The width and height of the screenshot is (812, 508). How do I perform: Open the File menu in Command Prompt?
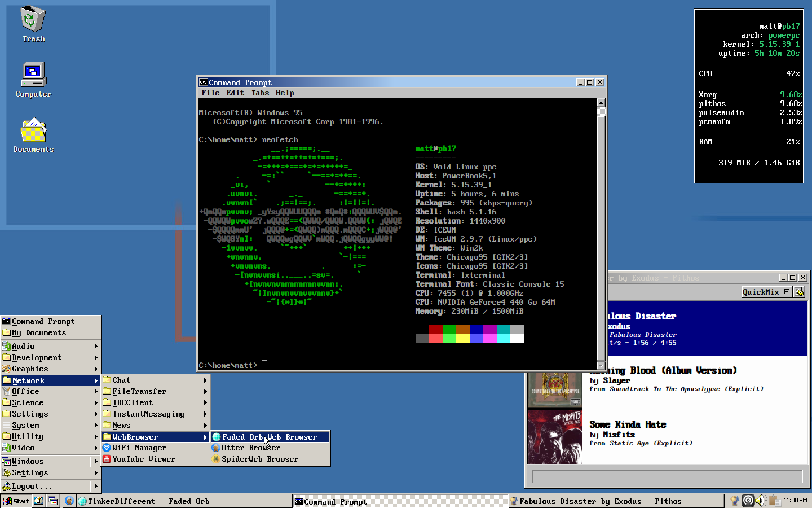(x=210, y=93)
